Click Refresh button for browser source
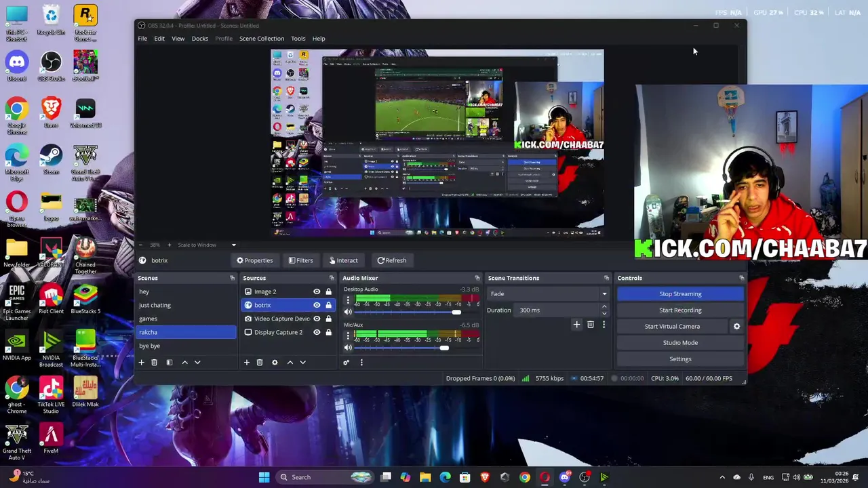The width and height of the screenshot is (868, 488). (392, 260)
